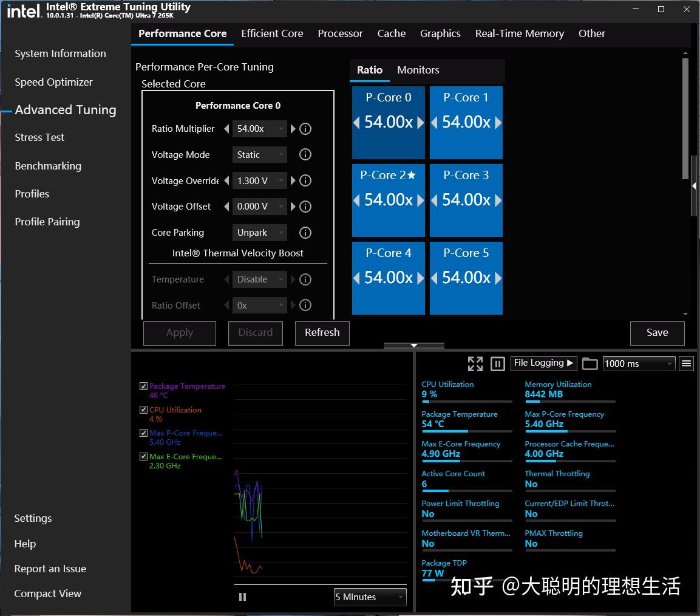Open the Monitors tab
The height and width of the screenshot is (616, 700).
[x=418, y=70]
